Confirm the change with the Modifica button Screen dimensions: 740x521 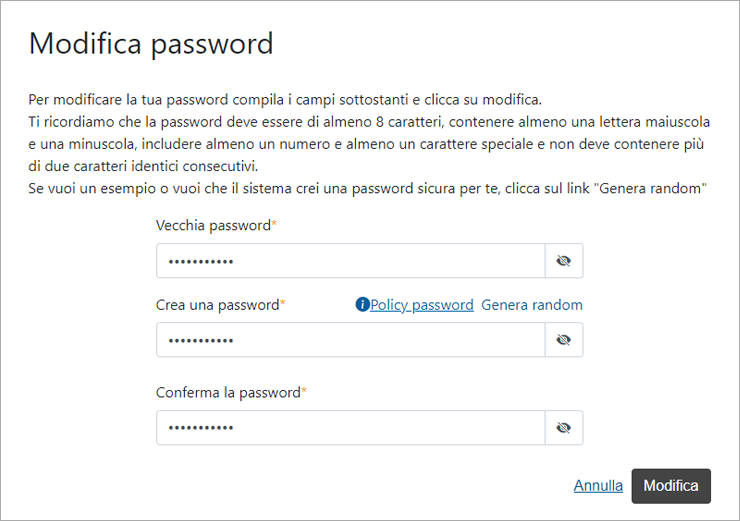[x=671, y=486]
